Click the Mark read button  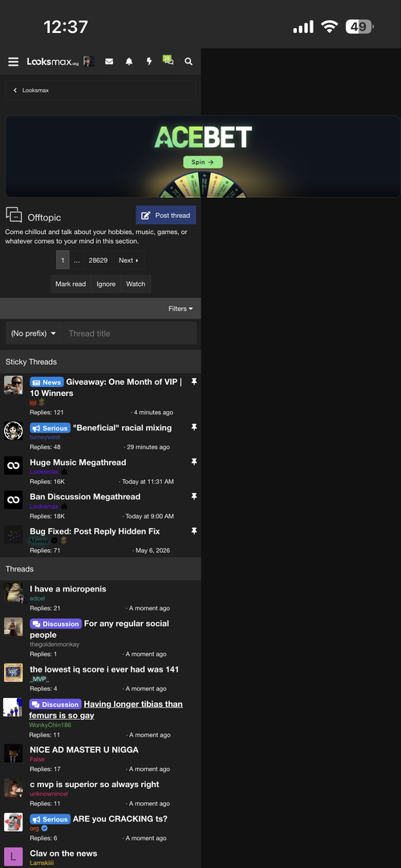pyautogui.click(x=71, y=284)
